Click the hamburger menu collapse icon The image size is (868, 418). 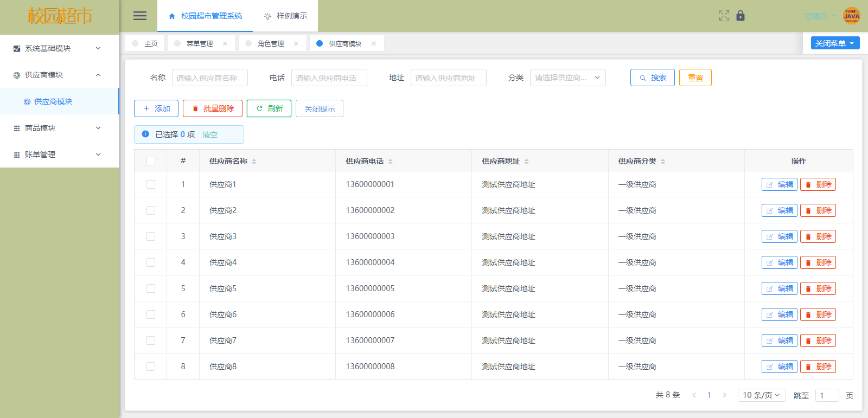pos(140,16)
